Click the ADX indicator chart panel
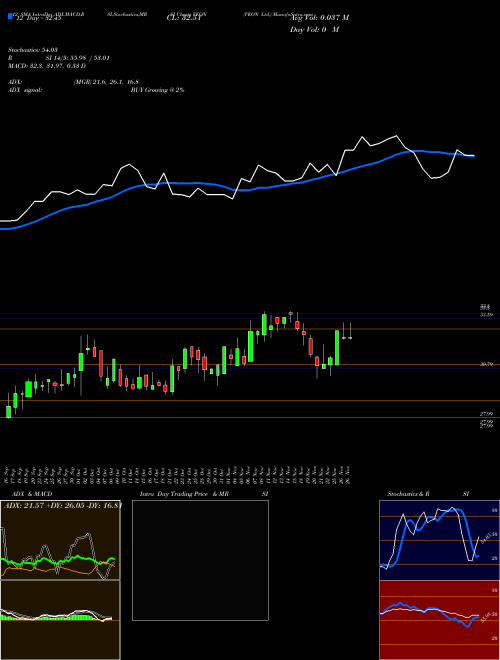Image resolution: width=500 pixels, height=660 pixels. (x=60, y=540)
